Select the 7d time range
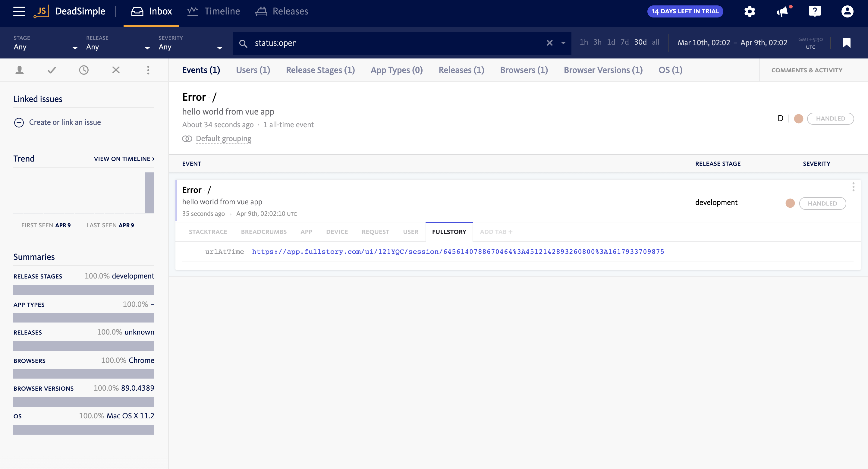Screen dimensions: 868x469 624,42
